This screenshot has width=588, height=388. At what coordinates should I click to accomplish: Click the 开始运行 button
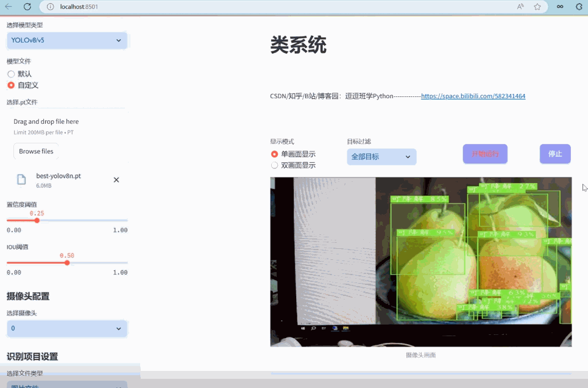485,154
